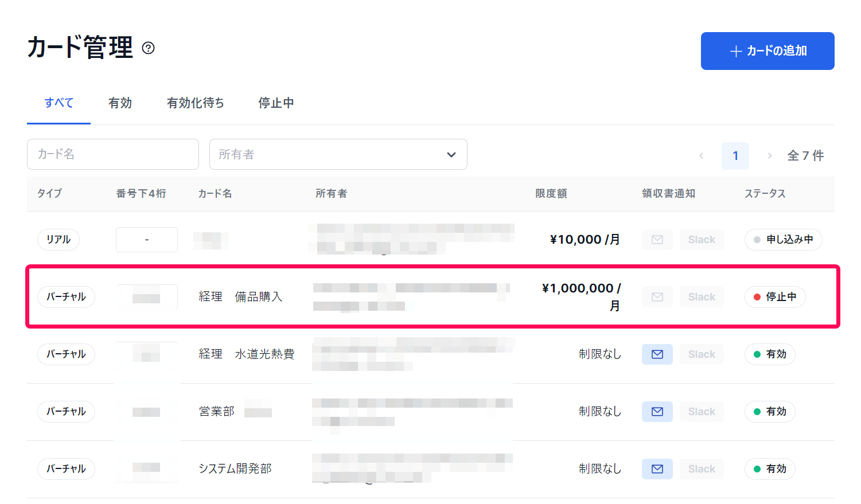The width and height of the screenshot is (861, 504).
Task: Open the システム開発部 card name
Action: click(x=235, y=469)
